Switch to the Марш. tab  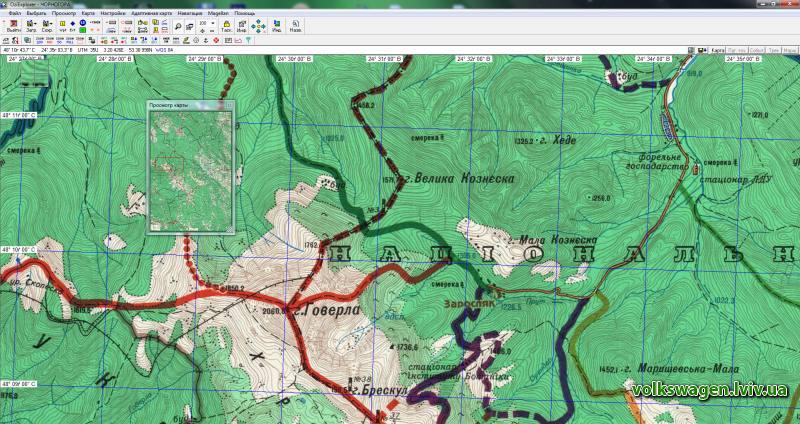[x=790, y=51]
